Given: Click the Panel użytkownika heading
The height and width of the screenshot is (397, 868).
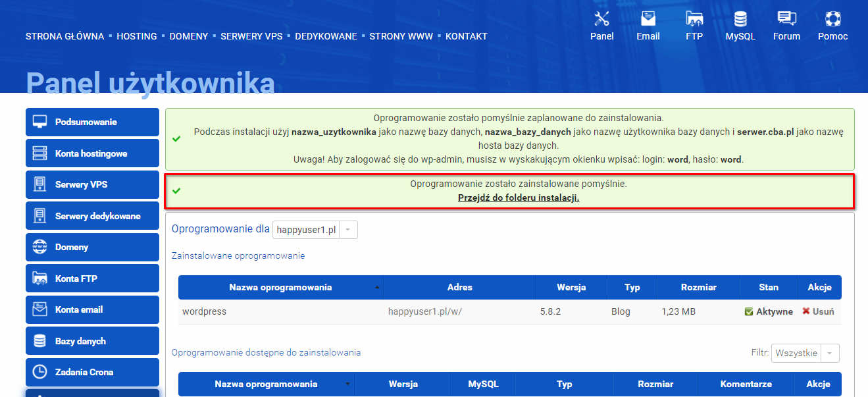Looking at the screenshot, I should click(x=150, y=83).
